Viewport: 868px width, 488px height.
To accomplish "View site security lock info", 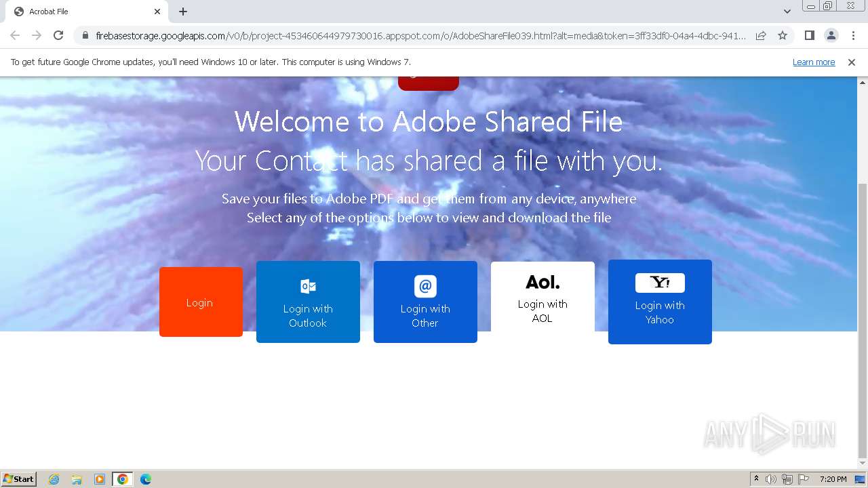I will [x=85, y=35].
